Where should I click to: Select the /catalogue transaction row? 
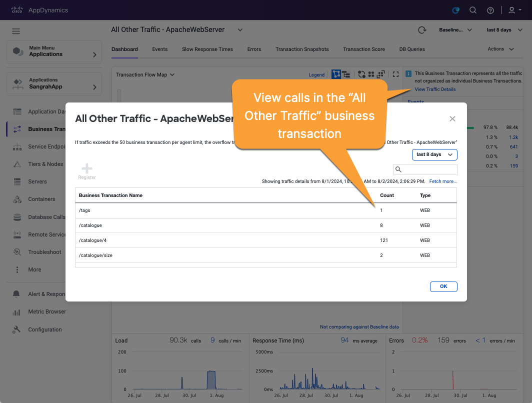(x=265, y=225)
